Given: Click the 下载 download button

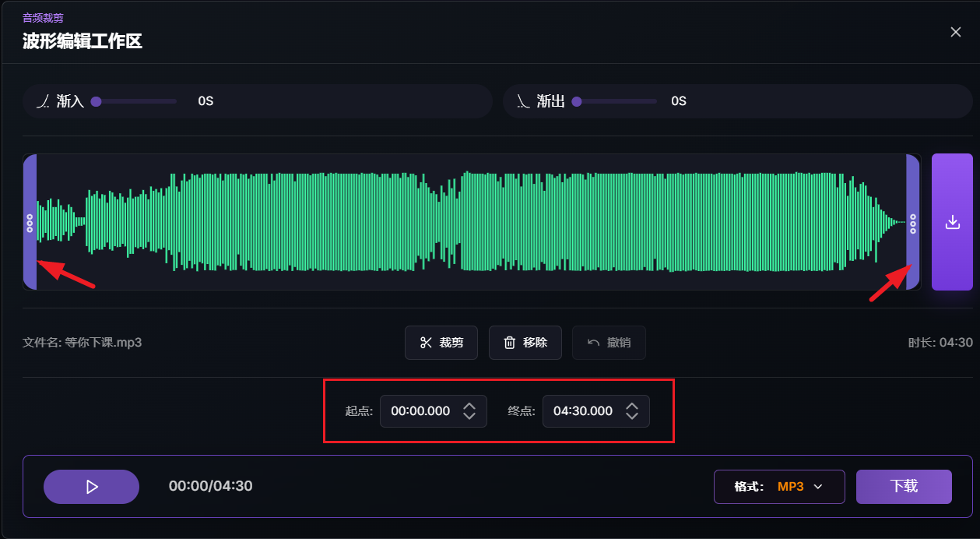Looking at the screenshot, I should [x=904, y=487].
